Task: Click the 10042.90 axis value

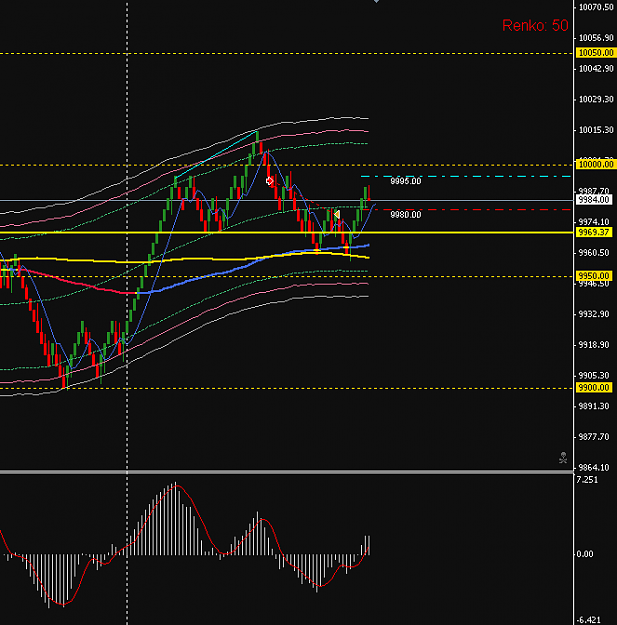Action: point(596,69)
